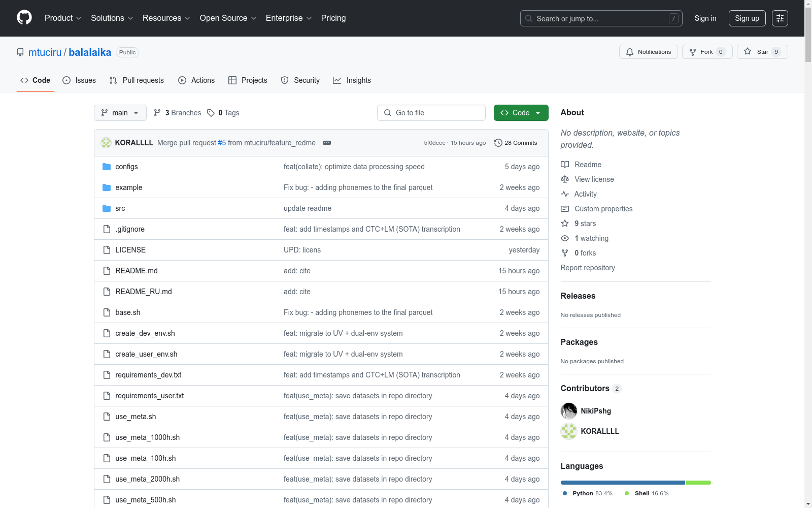Expand the Solutions menu
This screenshot has width=812, height=508.
click(112, 18)
